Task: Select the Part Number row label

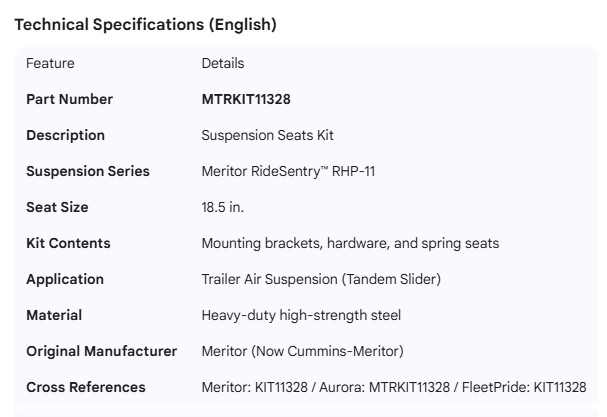Action: (x=69, y=99)
